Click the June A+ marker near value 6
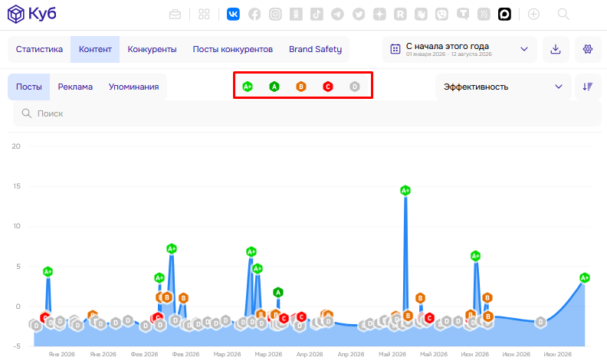Screen dimensions: 607x364 [x=475, y=256]
